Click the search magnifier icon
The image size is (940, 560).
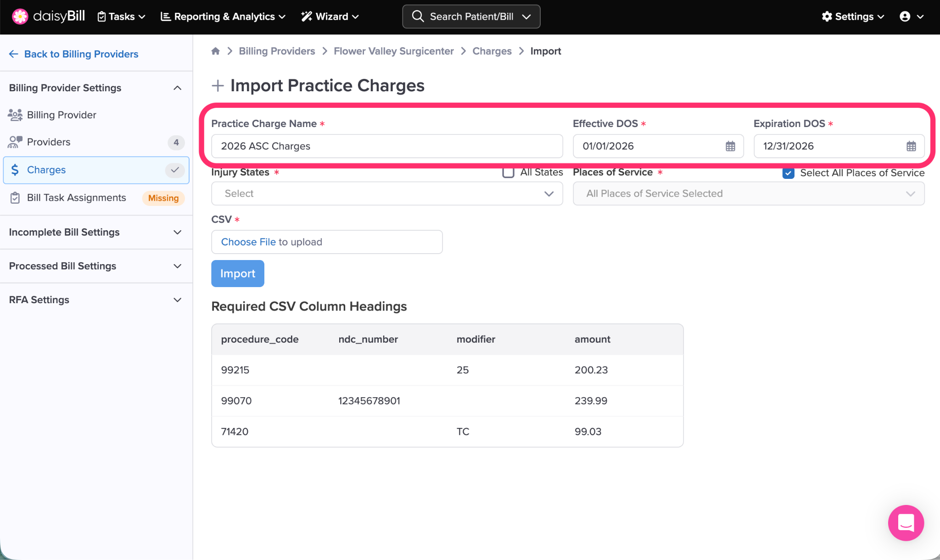point(417,17)
